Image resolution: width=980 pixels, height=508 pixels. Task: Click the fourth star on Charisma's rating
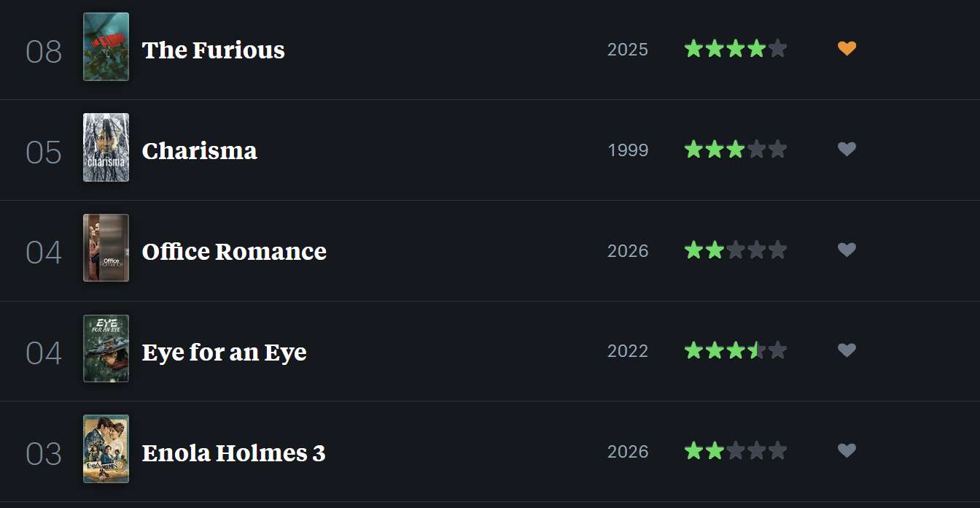click(756, 150)
